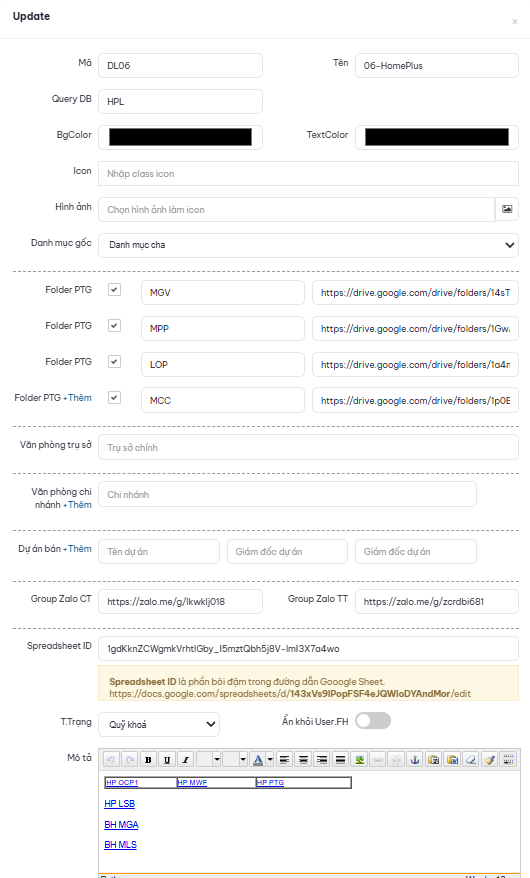530x878 pixels.
Task: Click the Group Zalo TT URL field
Action: [x=437, y=601]
